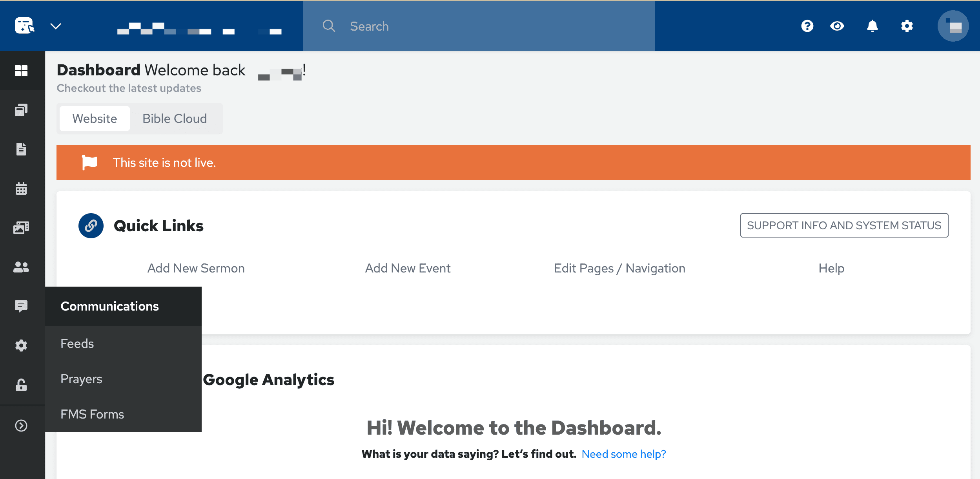Click into the Search field
This screenshot has height=479, width=980.
(x=479, y=26)
